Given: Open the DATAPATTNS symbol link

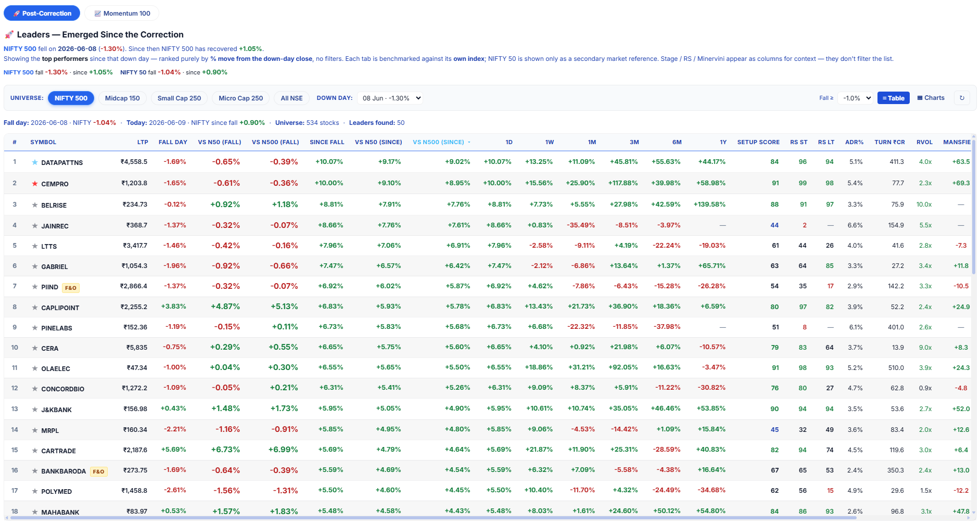Looking at the screenshot, I should click(x=62, y=163).
